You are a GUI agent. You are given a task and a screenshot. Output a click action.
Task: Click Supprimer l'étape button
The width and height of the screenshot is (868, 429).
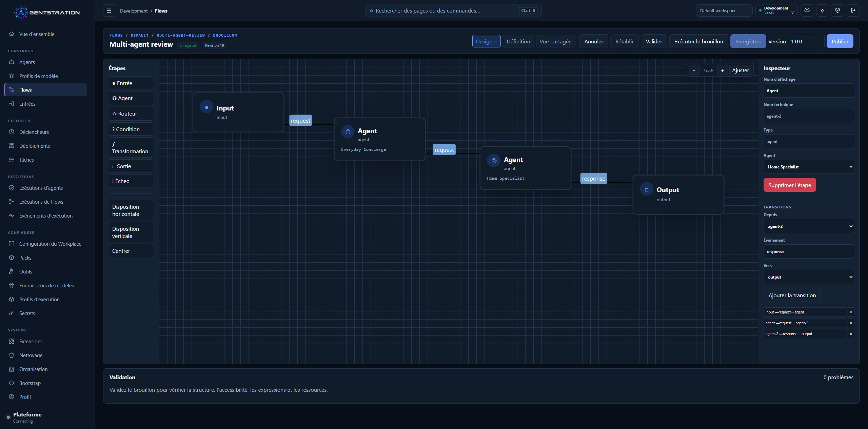tap(790, 185)
